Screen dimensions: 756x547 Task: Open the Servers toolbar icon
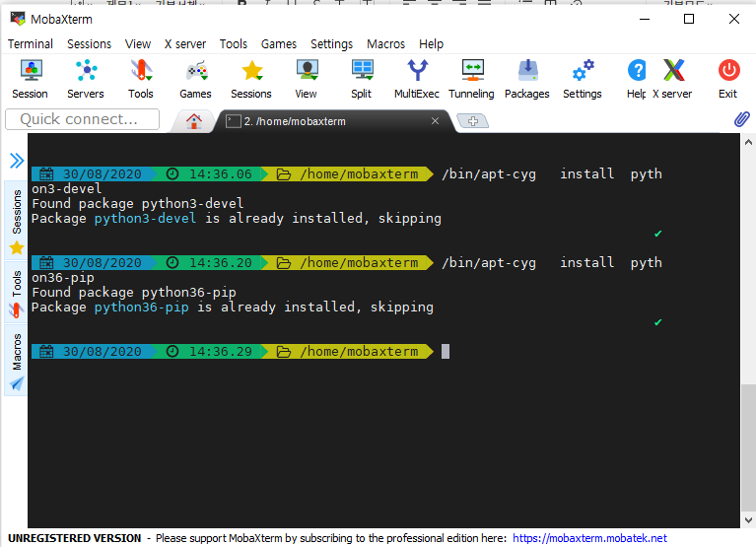click(x=86, y=79)
